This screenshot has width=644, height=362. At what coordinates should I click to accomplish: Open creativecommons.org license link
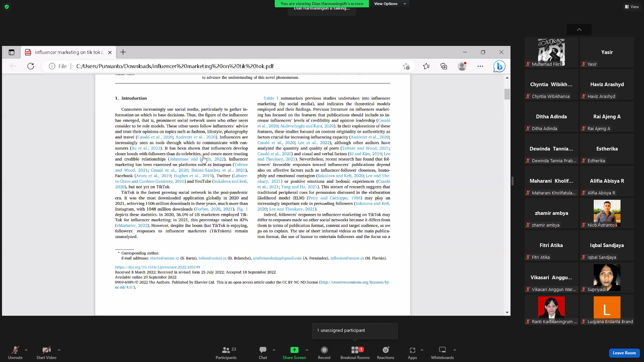(355, 282)
